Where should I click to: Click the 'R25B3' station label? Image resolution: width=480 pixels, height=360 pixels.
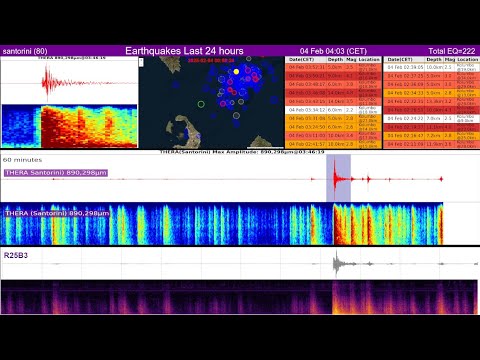point(16,256)
